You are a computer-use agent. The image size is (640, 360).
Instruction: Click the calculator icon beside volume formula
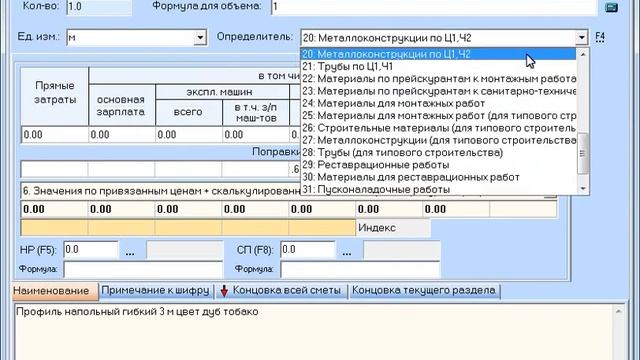[611, 7]
